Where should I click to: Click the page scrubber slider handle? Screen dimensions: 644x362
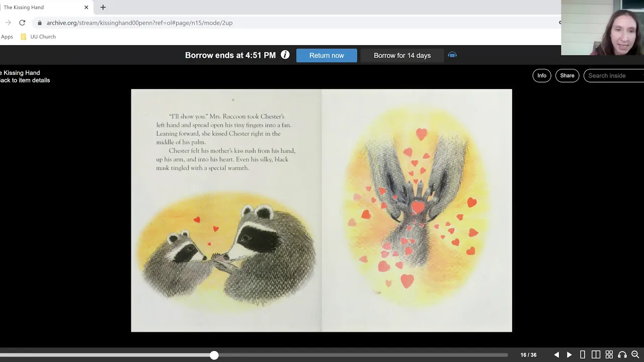tap(214, 355)
